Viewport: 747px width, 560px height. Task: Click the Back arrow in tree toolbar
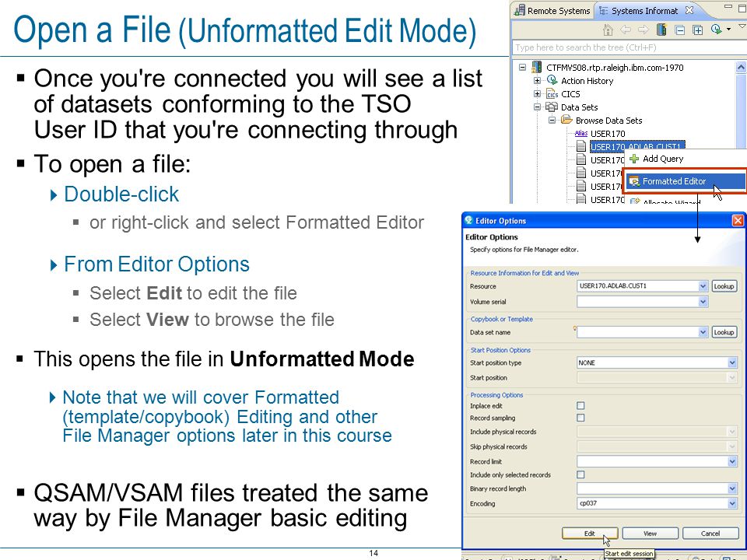point(626,30)
